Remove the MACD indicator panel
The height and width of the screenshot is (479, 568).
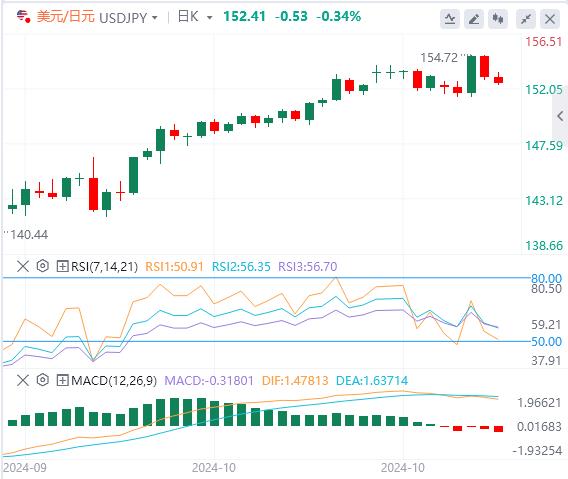[23, 380]
